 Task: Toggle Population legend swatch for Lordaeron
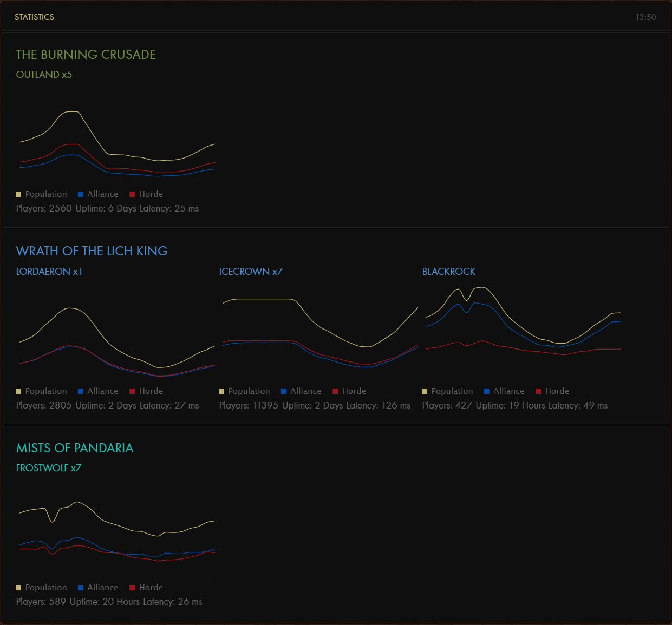19,391
